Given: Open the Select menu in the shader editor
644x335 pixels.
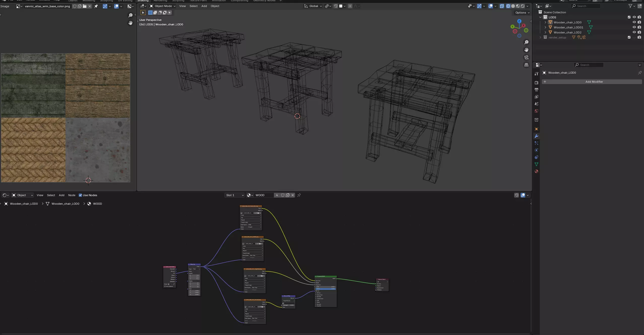Looking at the screenshot, I should [51, 195].
